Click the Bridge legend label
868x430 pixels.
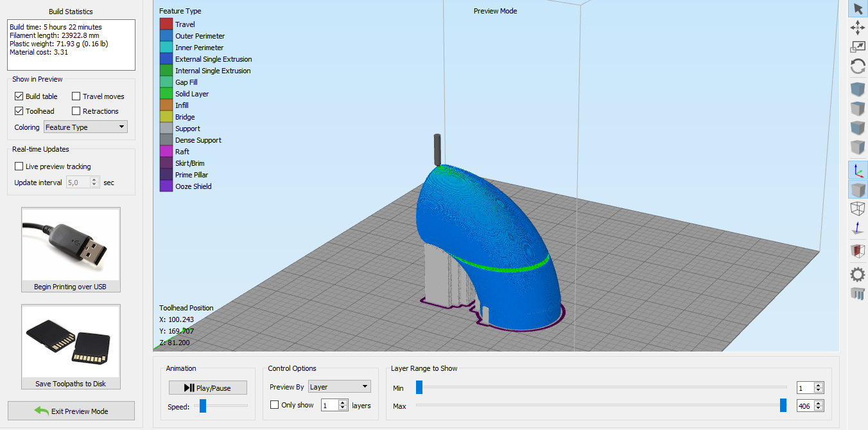click(x=185, y=117)
